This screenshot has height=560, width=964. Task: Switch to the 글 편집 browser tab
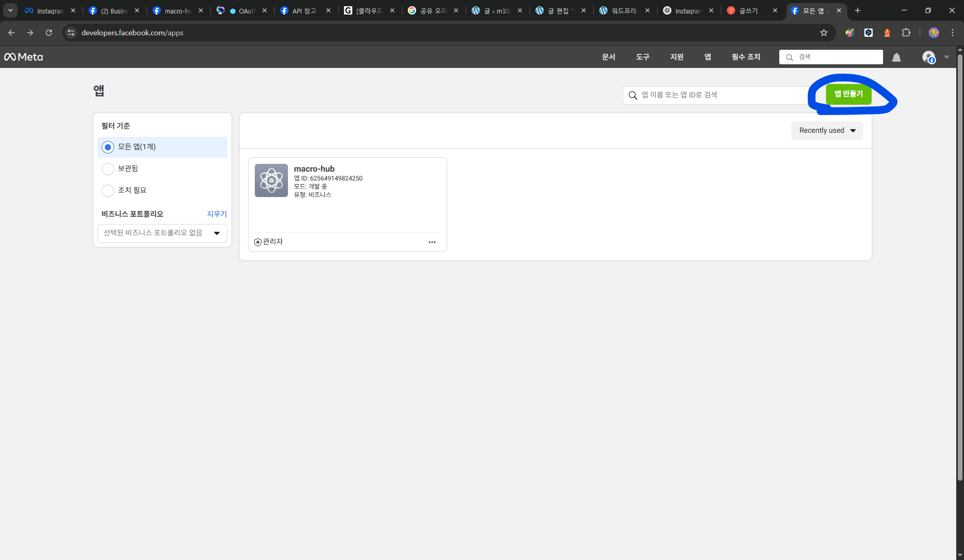click(x=561, y=10)
